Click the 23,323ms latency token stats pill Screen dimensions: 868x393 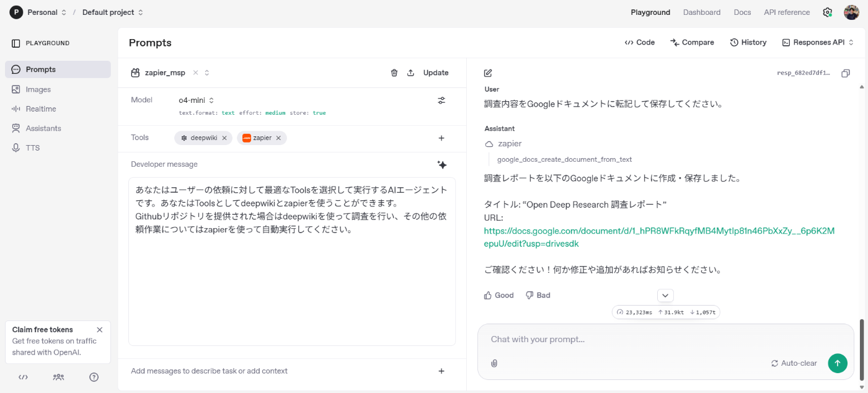(x=666, y=312)
